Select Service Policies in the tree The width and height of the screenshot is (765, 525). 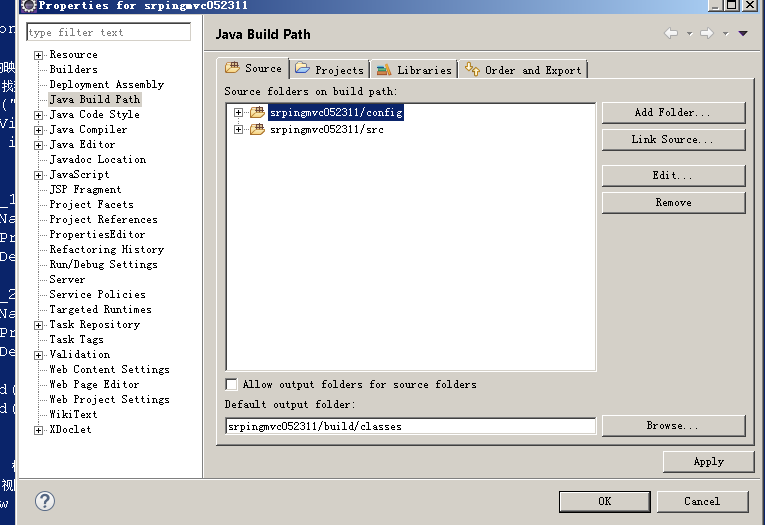(x=97, y=295)
